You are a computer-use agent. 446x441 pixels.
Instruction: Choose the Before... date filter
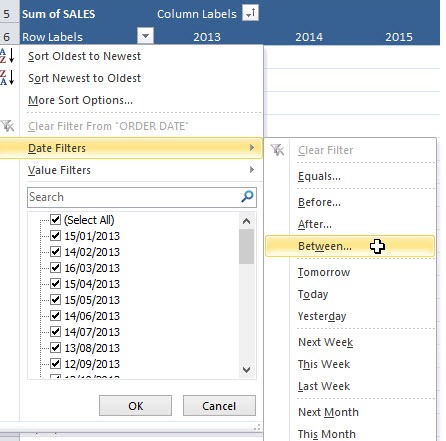click(319, 202)
